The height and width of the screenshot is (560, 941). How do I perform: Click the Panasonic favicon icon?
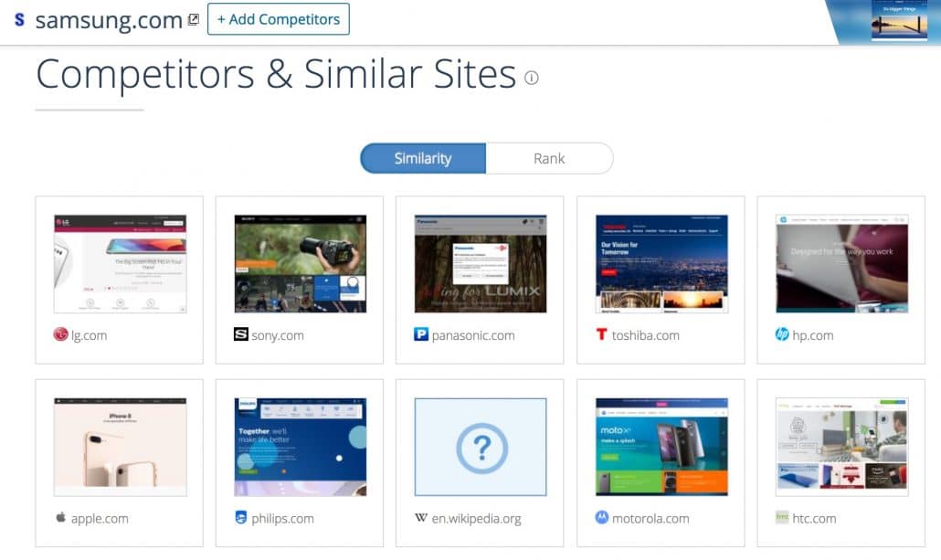coord(420,334)
